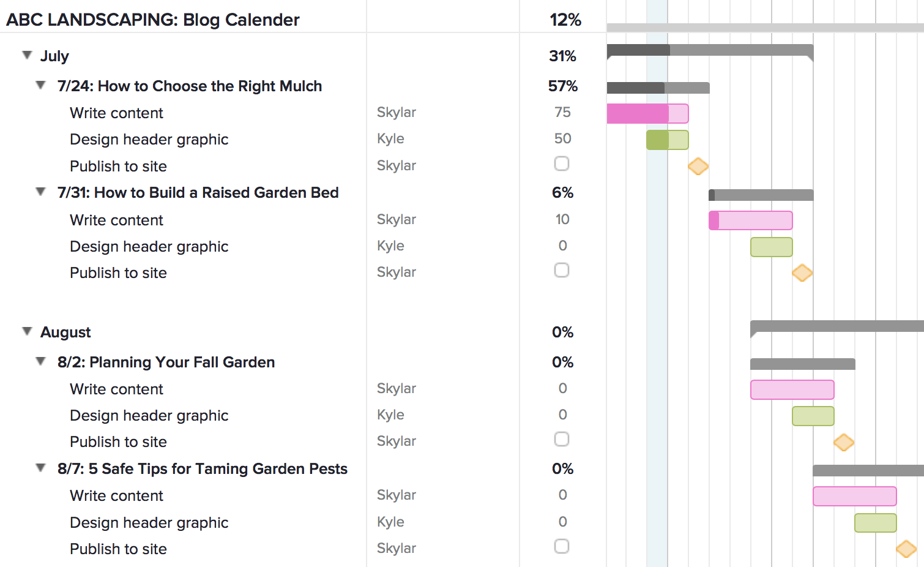Screen dimensions: 924x567
Task: Click the 7/31 Publish to site milestone diamond
Action: click(802, 272)
